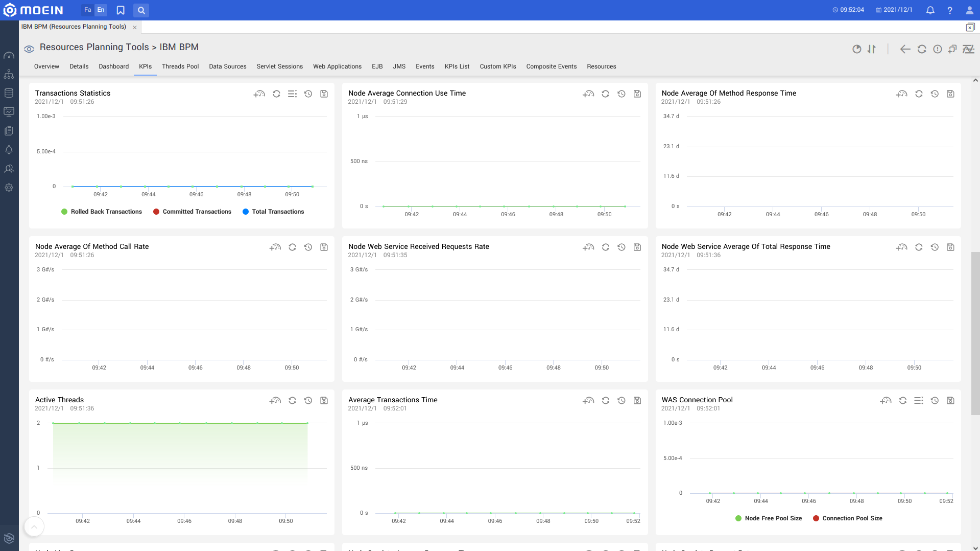Save Active Threads chart
980x551 pixels.
pos(324,401)
